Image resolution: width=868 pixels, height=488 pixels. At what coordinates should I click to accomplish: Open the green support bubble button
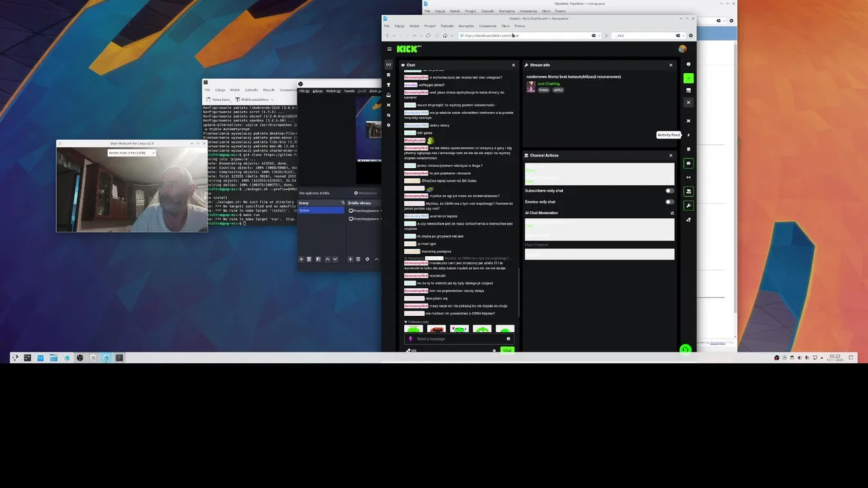click(x=685, y=350)
